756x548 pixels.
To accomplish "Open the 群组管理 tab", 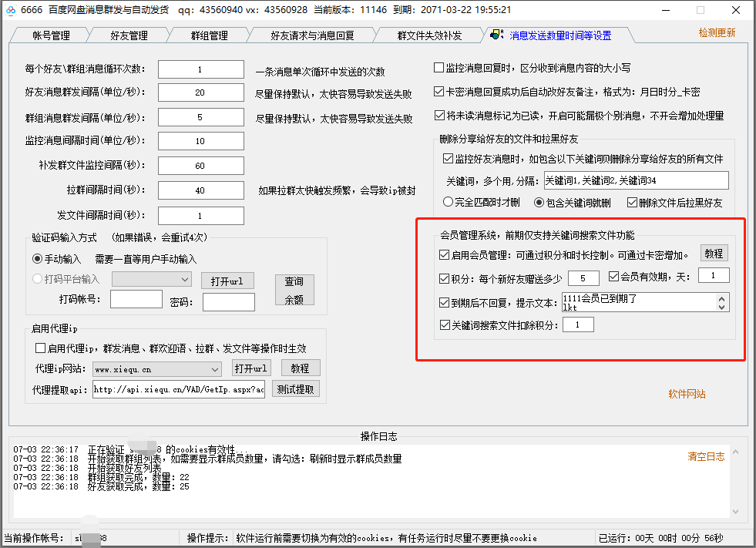I will (210, 35).
